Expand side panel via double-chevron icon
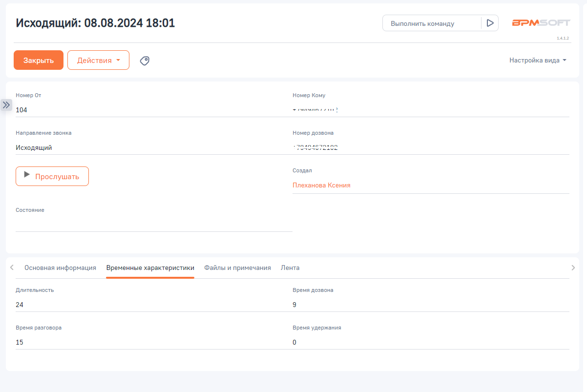The image size is (587, 392). coord(6,104)
